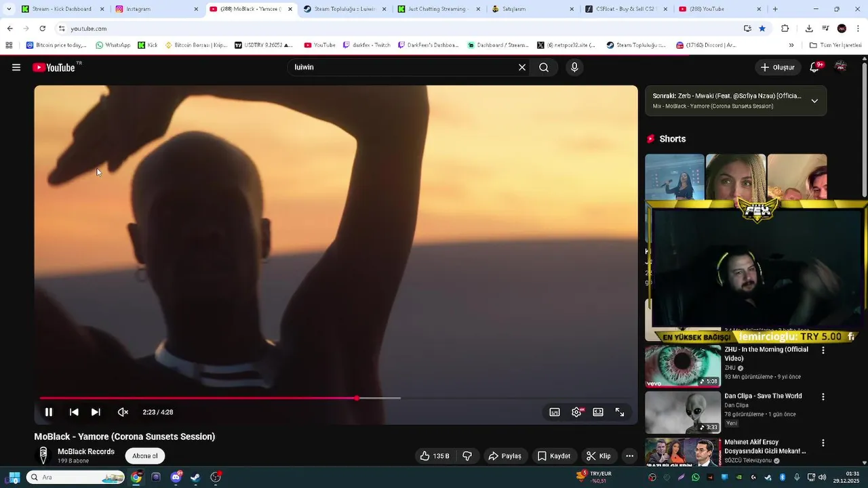Dislike the video

coord(467,456)
